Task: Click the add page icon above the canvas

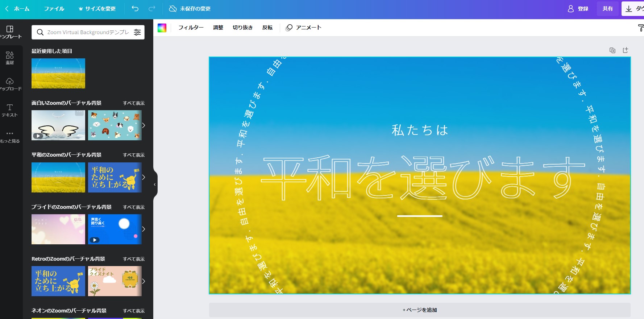Action: point(626,50)
